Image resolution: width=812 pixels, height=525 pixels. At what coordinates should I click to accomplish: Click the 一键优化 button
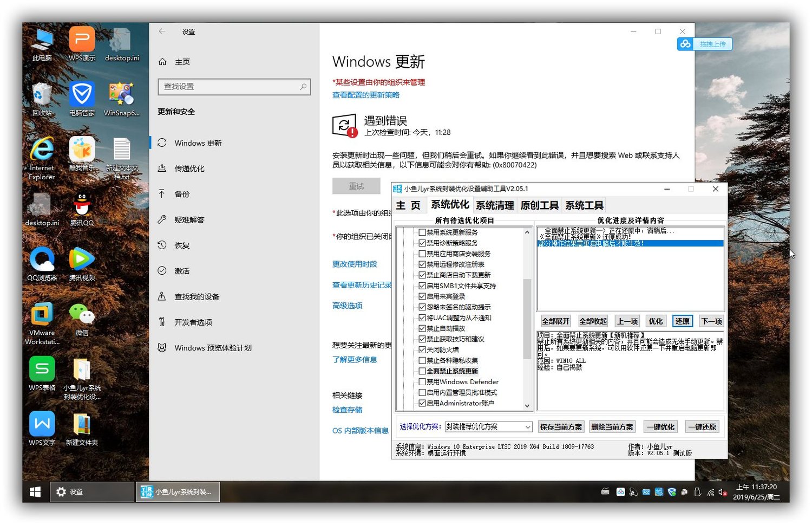[660, 427]
